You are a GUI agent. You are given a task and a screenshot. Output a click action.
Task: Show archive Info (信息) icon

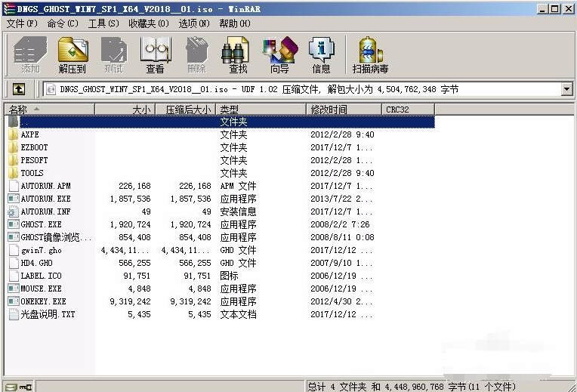[321, 54]
